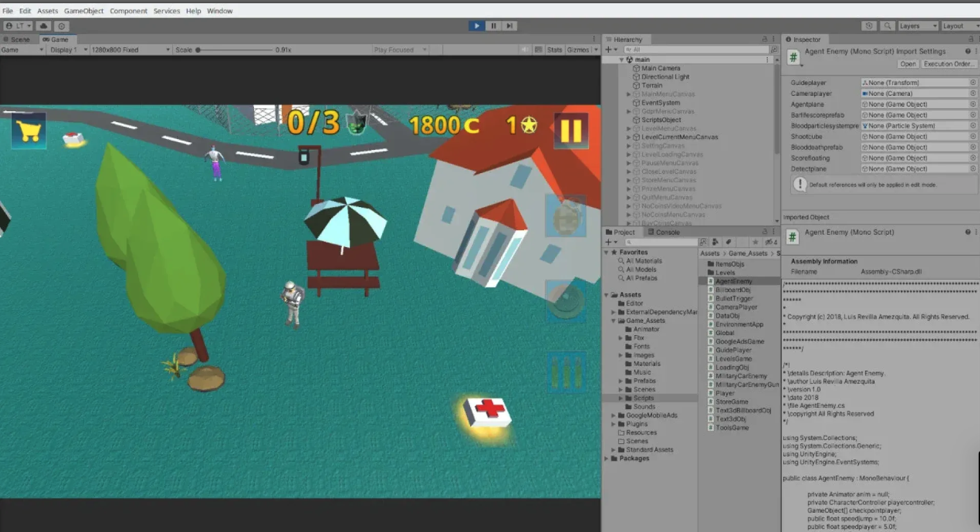Click the Open script button

(x=908, y=64)
